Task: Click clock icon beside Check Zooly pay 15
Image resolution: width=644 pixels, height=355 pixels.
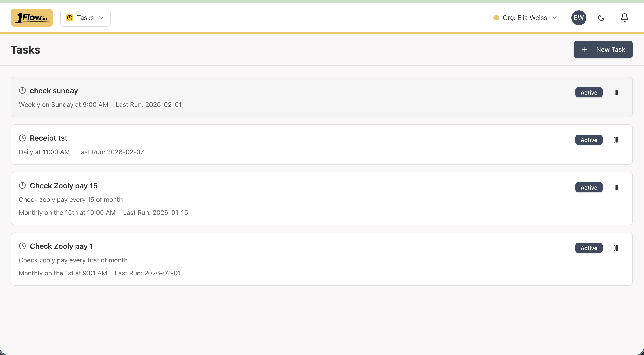Action: click(x=22, y=186)
